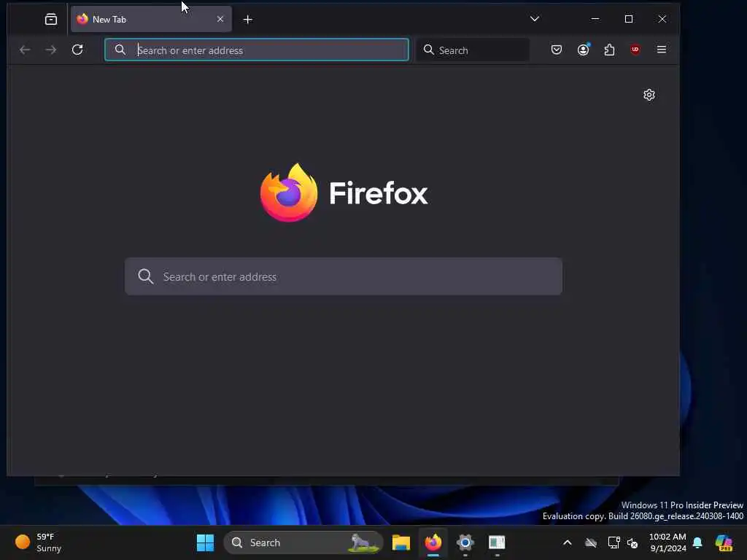The image size is (747, 560).
Task: Open the clock showing 10:02 AM
Action: (667, 542)
